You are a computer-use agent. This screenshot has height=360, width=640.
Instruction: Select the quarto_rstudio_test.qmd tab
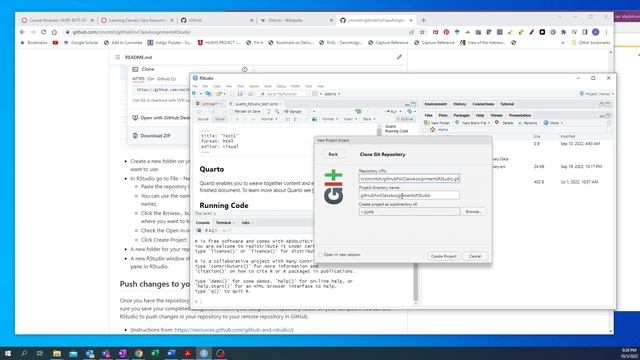point(256,104)
